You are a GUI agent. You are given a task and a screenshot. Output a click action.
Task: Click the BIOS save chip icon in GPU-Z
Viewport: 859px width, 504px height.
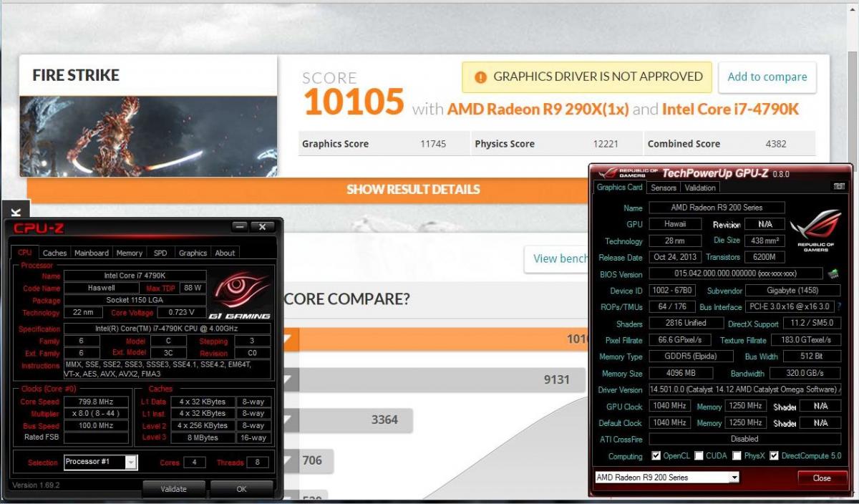(833, 273)
